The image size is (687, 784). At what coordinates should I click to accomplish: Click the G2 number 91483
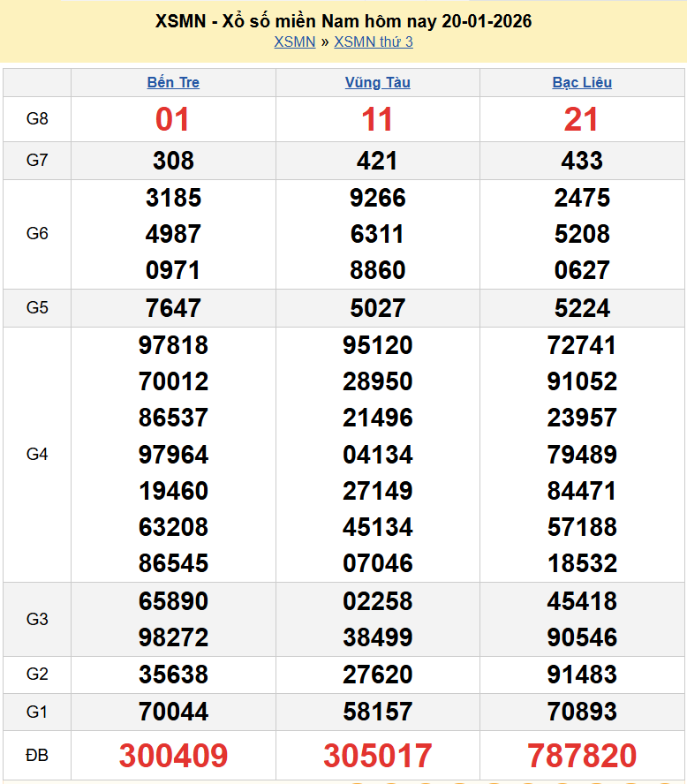(582, 675)
